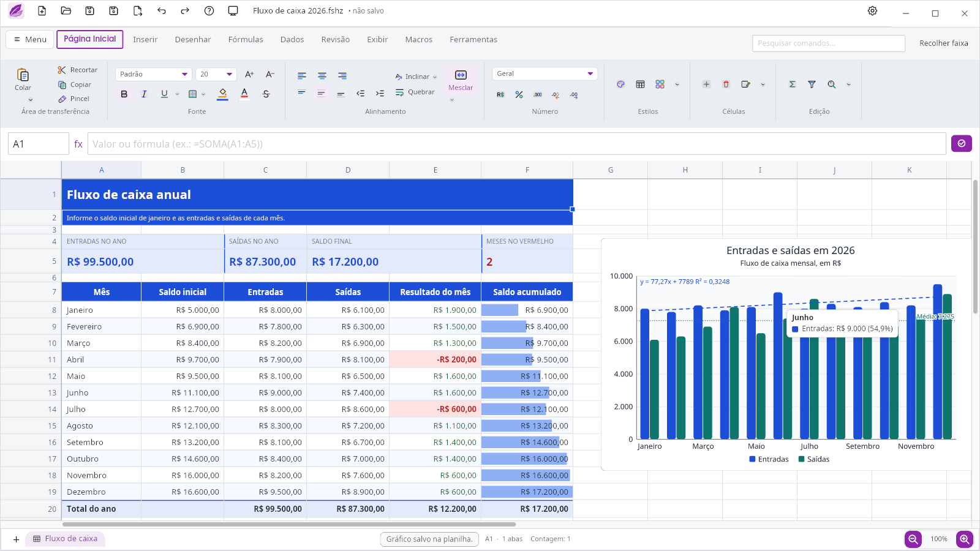Expand the Estilos group chevron

click(677, 84)
